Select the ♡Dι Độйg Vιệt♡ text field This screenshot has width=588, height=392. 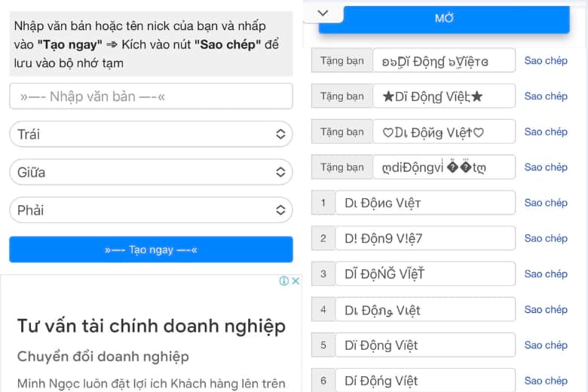point(444,132)
